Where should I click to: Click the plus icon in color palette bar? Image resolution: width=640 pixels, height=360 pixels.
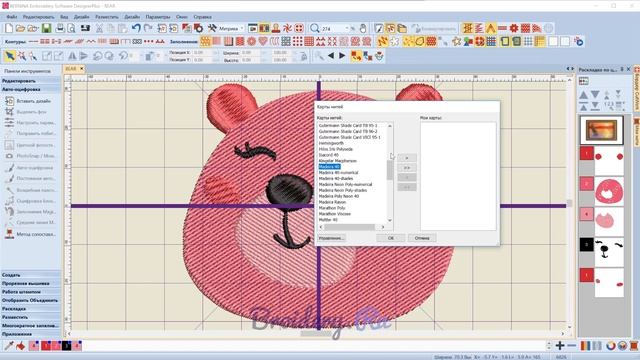(560, 346)
